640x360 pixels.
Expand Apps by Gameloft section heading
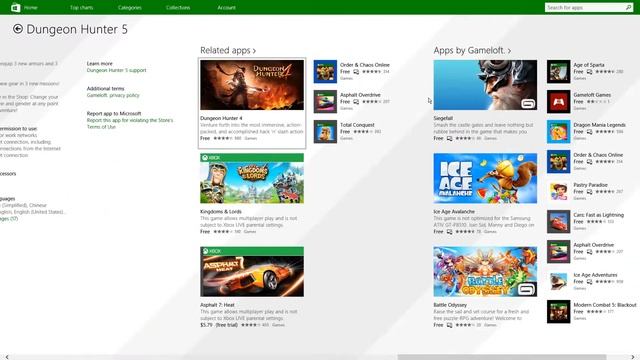(x=472, y=50)
